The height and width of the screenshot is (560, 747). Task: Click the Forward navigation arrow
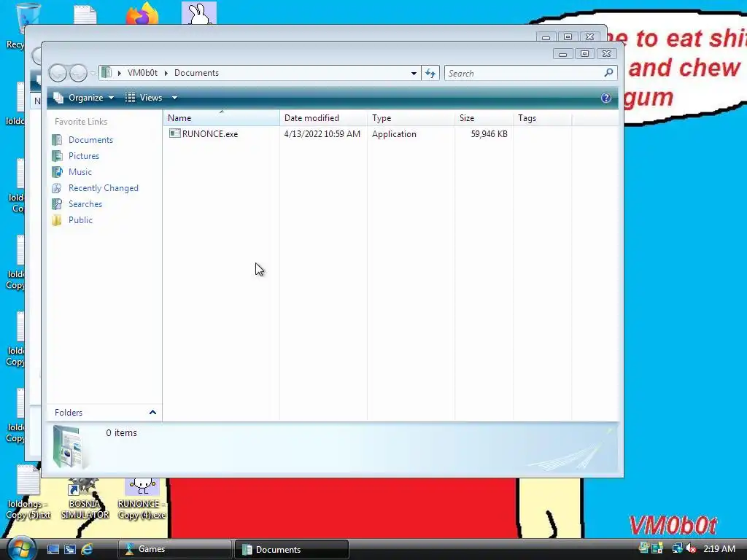(x=78, y=74)
